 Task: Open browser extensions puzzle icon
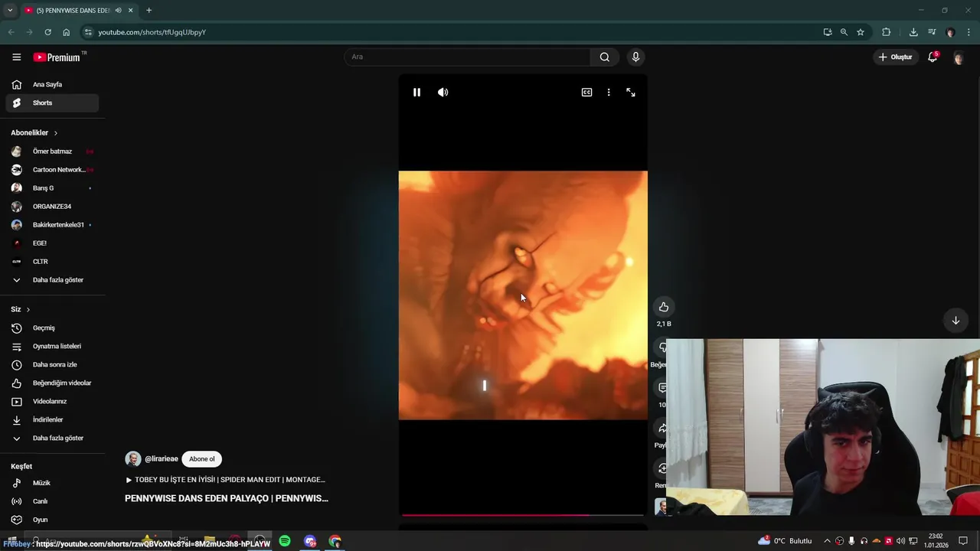887,32
